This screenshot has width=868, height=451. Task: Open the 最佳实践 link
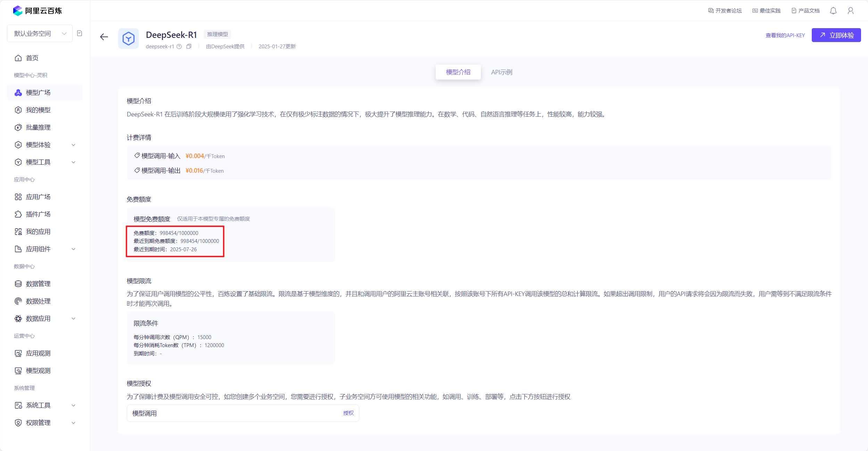(x=766, y=11)
